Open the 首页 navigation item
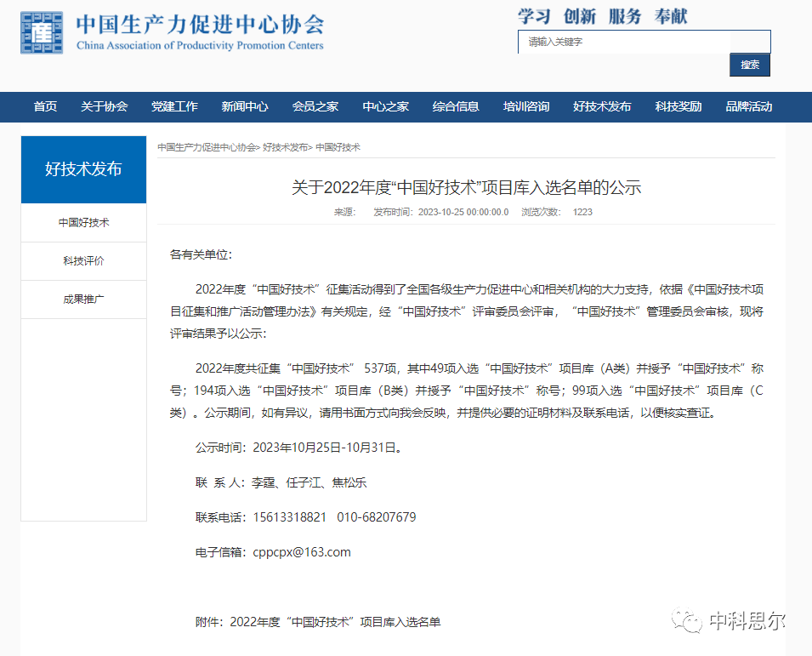The width and height of the screenshot is (812, 656). point(46,106)
